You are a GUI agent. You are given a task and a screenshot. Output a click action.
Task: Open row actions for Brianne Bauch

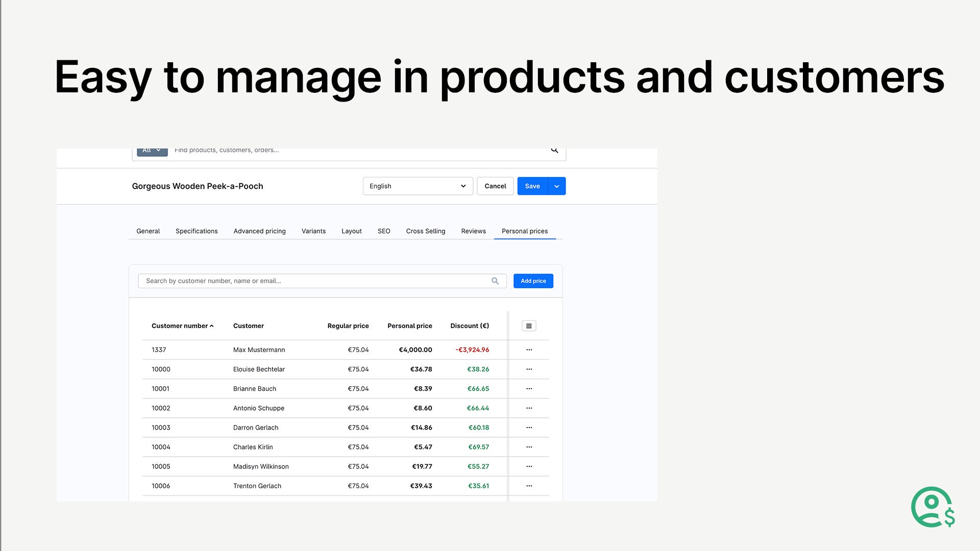pos(529,389)
